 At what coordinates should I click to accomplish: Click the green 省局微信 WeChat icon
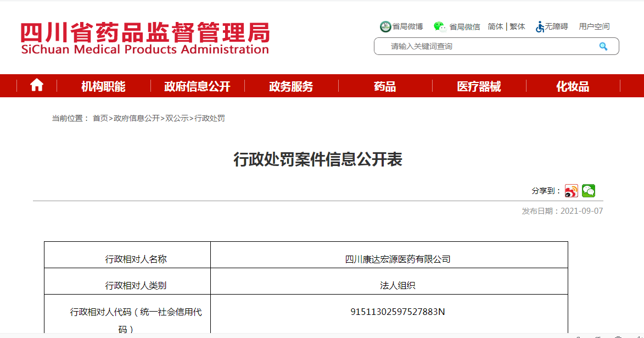pos(440,27)
